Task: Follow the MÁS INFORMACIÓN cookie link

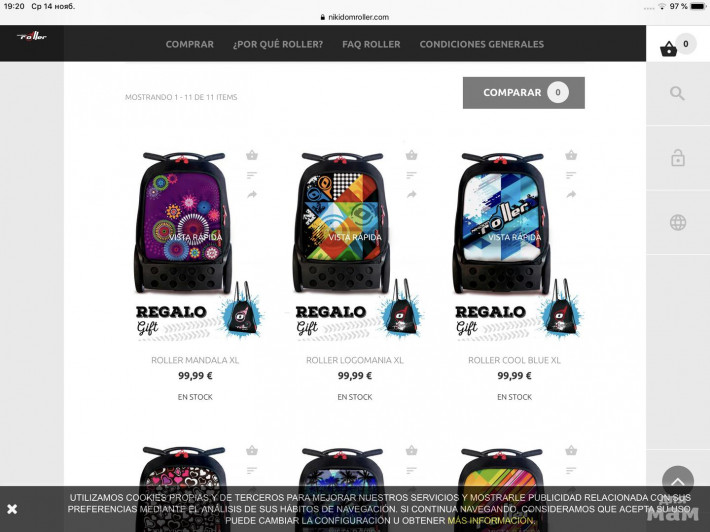Action: coord(490,521)
